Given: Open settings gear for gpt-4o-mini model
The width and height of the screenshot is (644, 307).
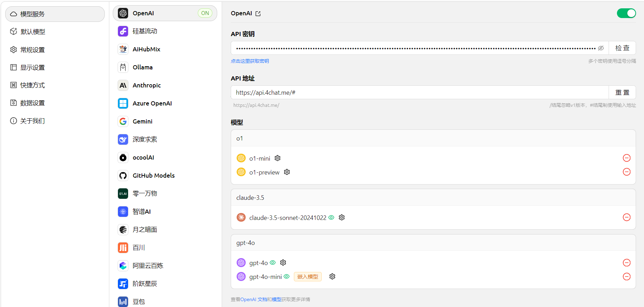Looking at the screenshot, I should click(x=332, y=276).
